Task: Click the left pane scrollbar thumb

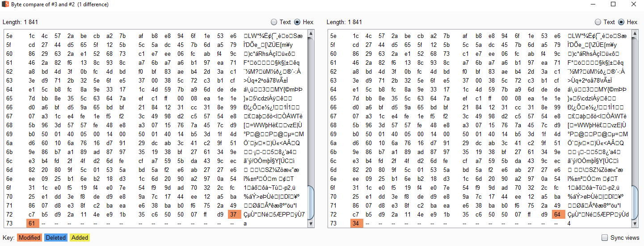Action: point(311,202)
